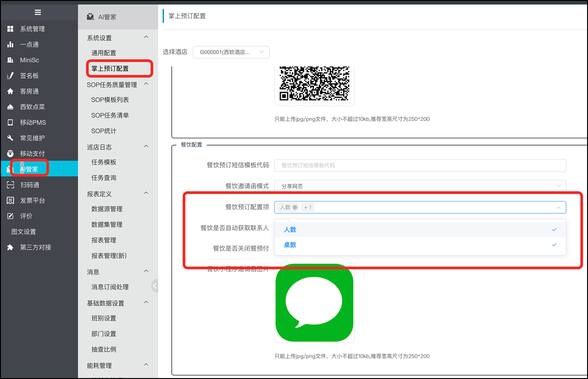Go to 数据源管理 page
This screenshot has height=379, width=588.
107,209
